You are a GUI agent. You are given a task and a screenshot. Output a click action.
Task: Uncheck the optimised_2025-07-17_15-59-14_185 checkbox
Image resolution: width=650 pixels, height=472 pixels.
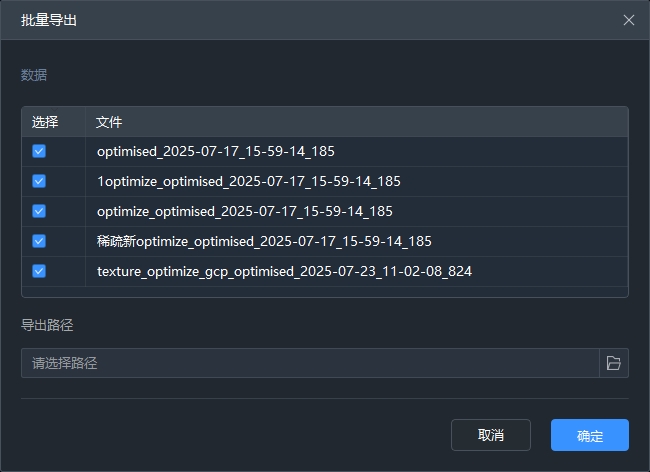39,152
